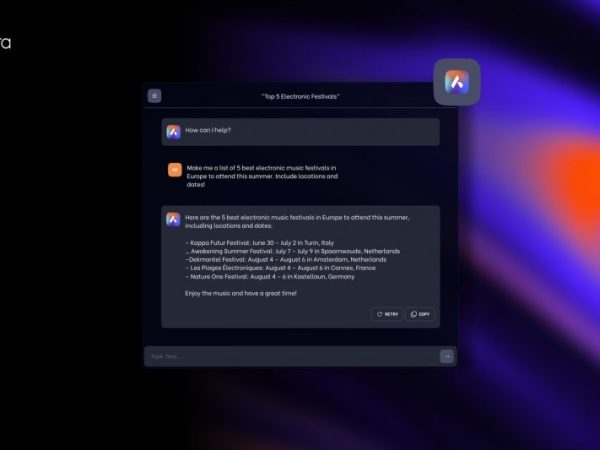Select the 'Les Plages Électroniques' line

(280, 268)
